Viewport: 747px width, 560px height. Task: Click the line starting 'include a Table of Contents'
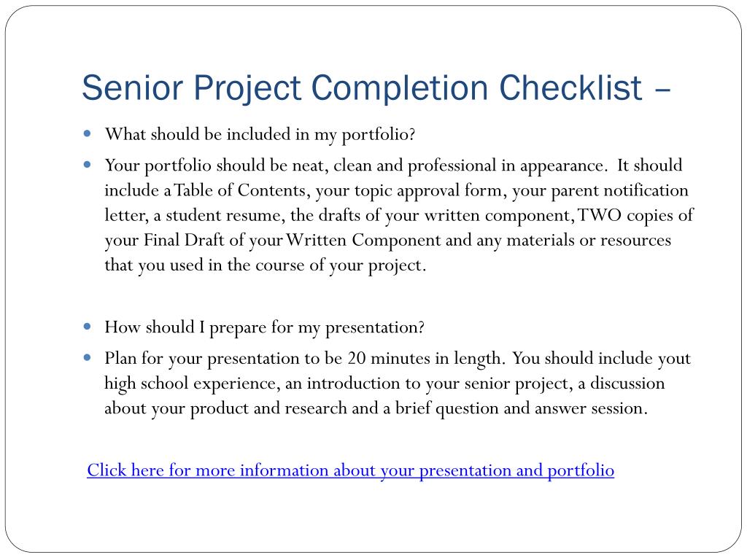(396, 190)
